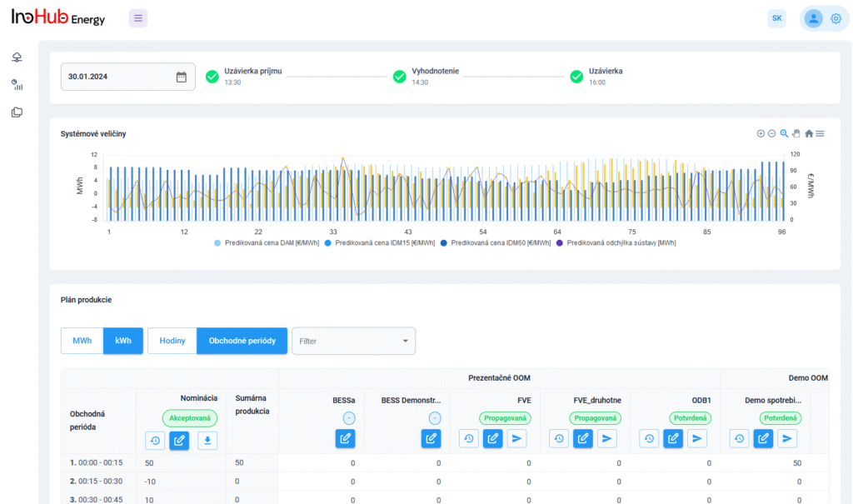Edit the BESSa production plan
This screenshot has height=504, width=853.
[x=346, y=438]
